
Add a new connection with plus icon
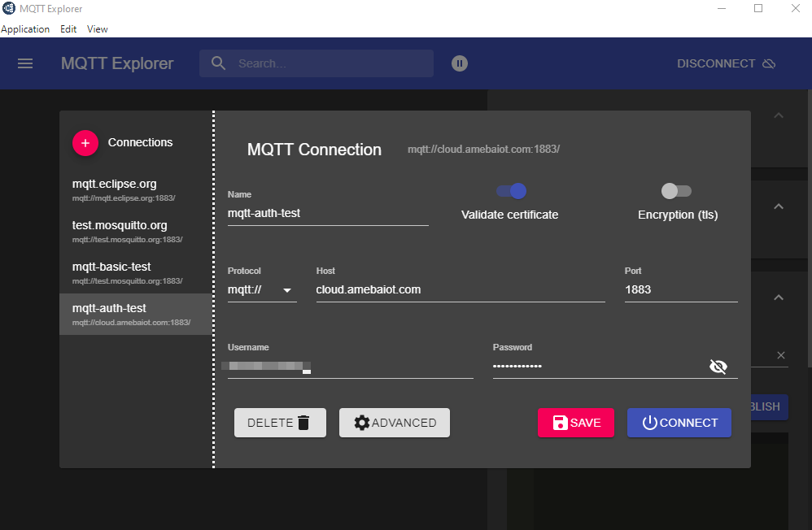pos(85,142)
